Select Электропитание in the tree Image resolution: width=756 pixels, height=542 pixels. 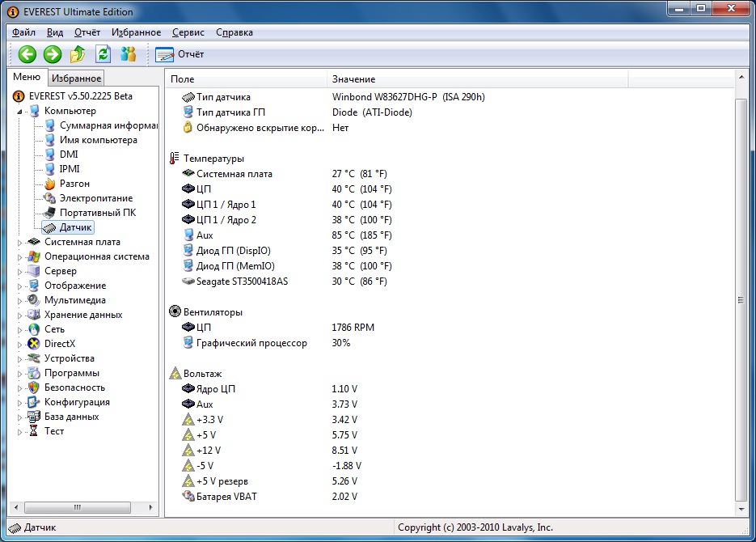point(95,198)
